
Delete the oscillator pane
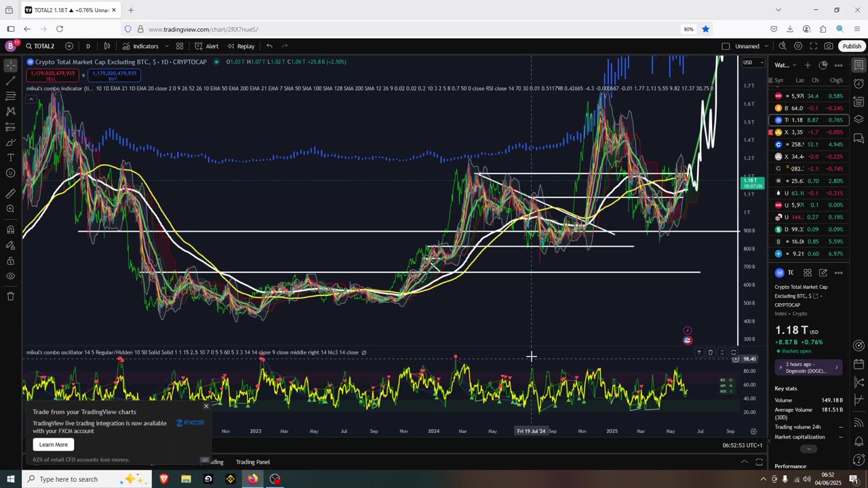point(711,352)
